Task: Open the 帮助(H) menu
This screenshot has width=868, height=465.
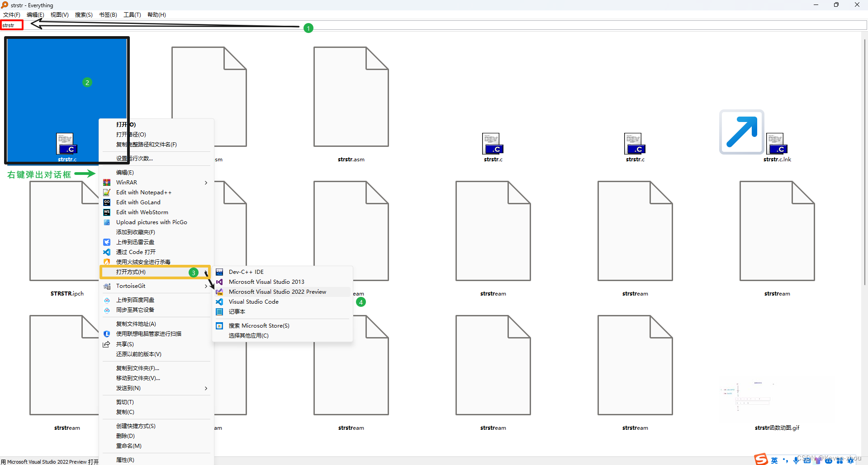Action: (x=157, y=15)
